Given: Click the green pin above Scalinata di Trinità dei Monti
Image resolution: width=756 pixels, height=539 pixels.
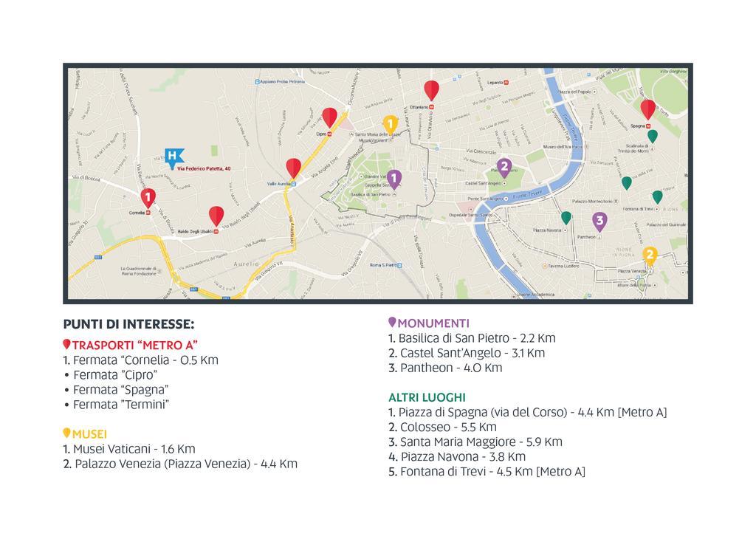Looking at the screenshot, I should coord(653,136).
